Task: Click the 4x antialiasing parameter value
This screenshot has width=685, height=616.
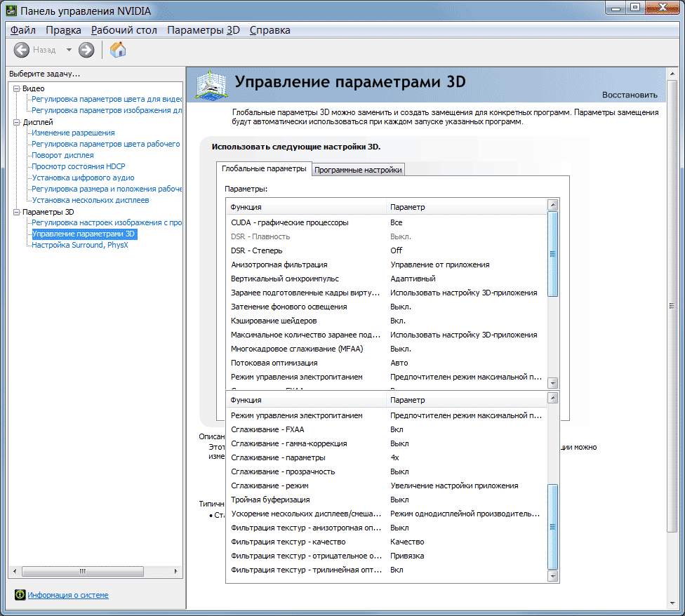Action: point(394,457)
